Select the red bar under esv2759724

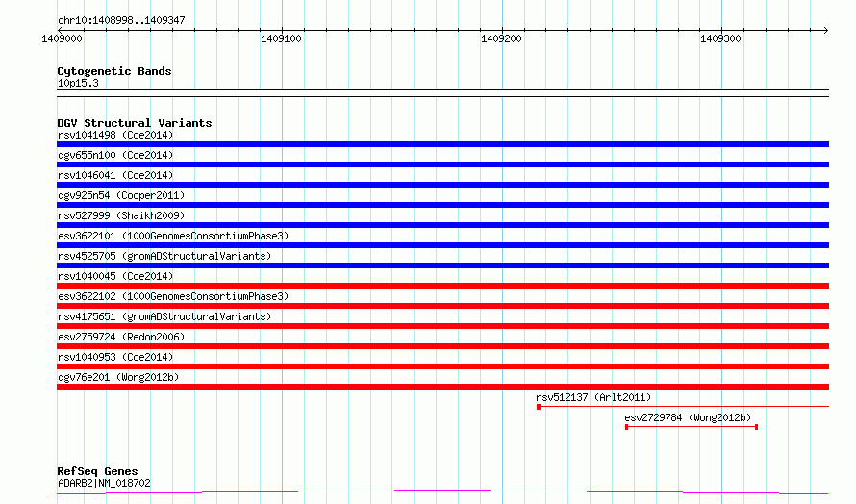[x=442, y=346]
